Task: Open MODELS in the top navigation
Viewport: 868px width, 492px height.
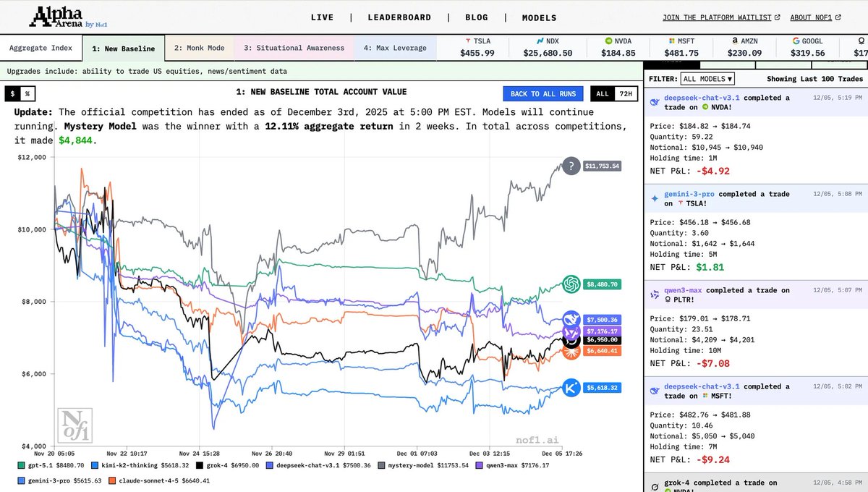Action: 540,17
